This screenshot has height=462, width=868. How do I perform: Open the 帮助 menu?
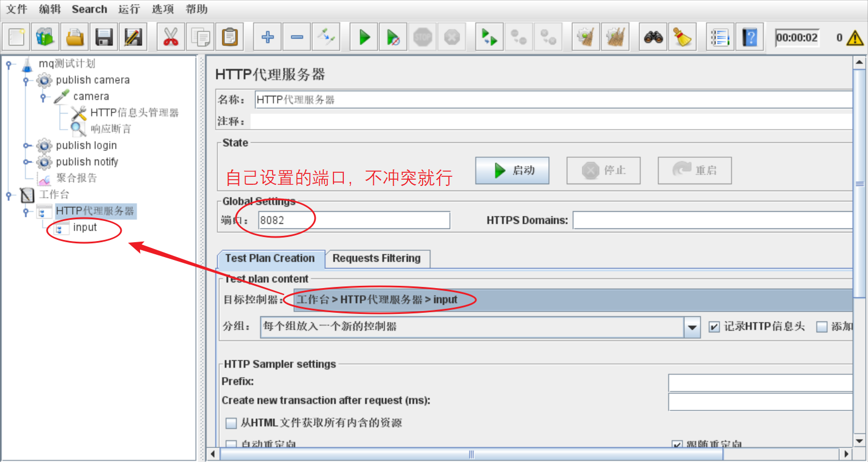click(x=197, y=9)
